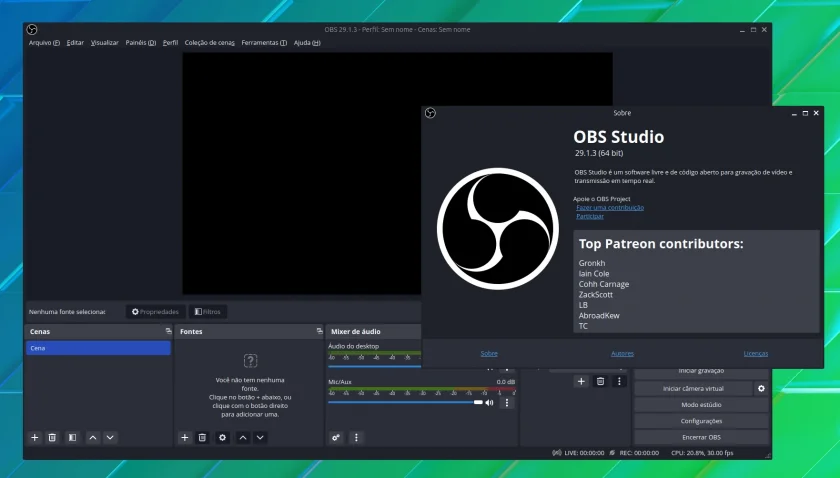Open transition properties three-dot menu
The height and width of the screenshot is (478, 840).
[x=619, y=382]
